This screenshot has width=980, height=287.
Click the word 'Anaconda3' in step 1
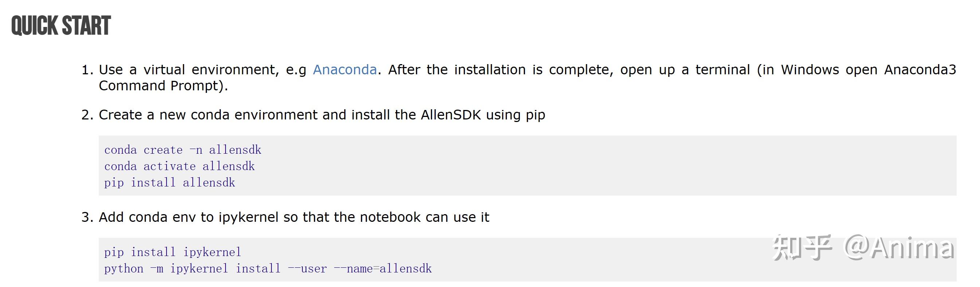pyautogui.click(x=920, y=70)
